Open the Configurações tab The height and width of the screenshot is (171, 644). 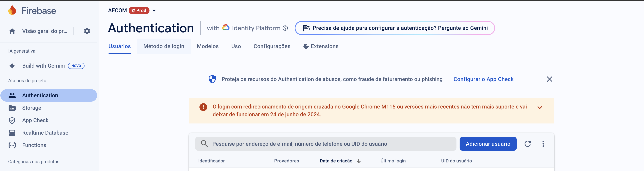(272, 46)
